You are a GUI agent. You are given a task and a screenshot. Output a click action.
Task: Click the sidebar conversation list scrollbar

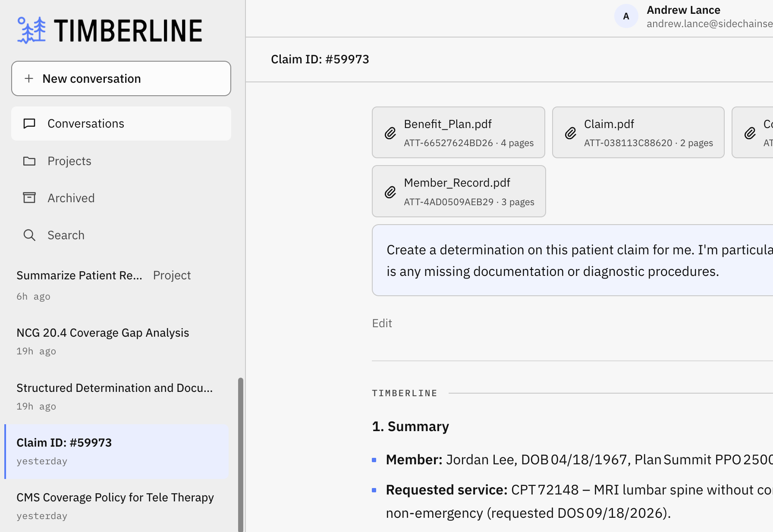pos(241,455)
